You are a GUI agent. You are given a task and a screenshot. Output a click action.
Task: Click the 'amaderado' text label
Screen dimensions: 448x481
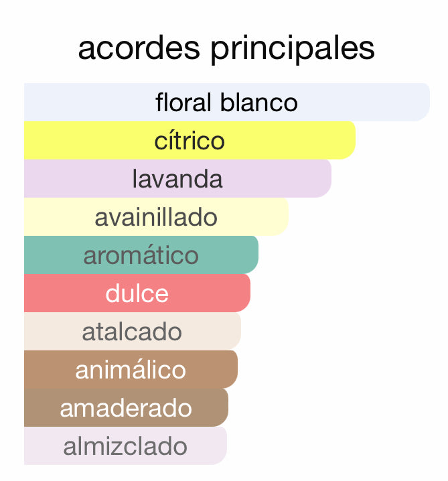click(126, 408)
